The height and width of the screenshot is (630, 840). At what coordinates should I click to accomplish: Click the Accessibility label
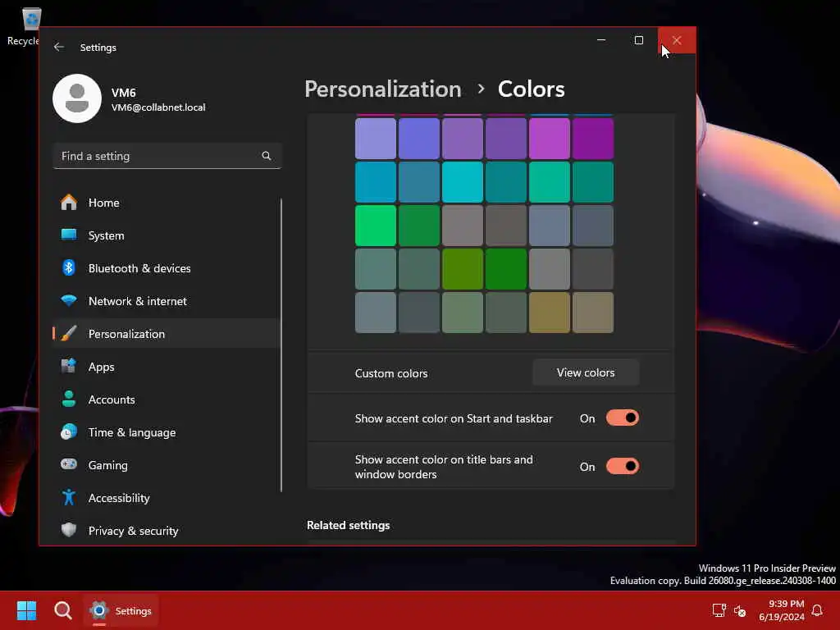[x=119, y=498]
